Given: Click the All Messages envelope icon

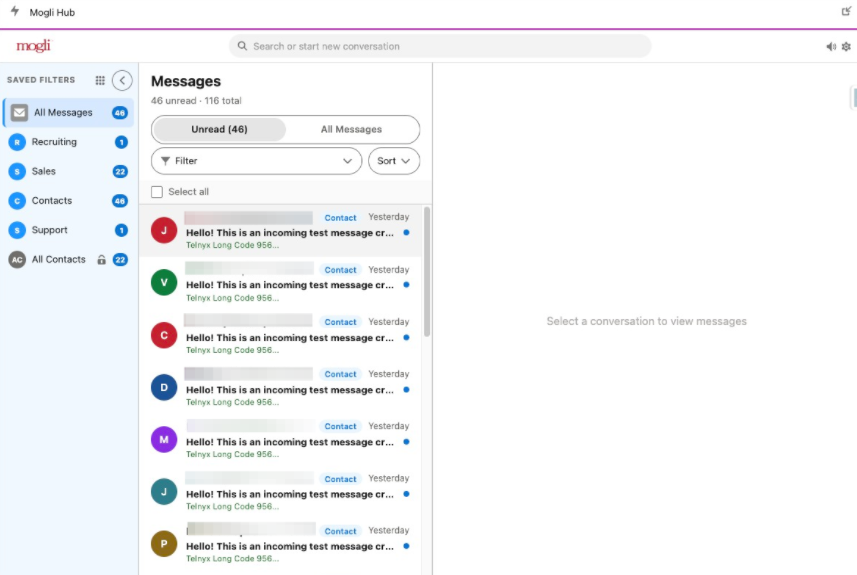Looking at the screenshot, I should click(20, 113).
